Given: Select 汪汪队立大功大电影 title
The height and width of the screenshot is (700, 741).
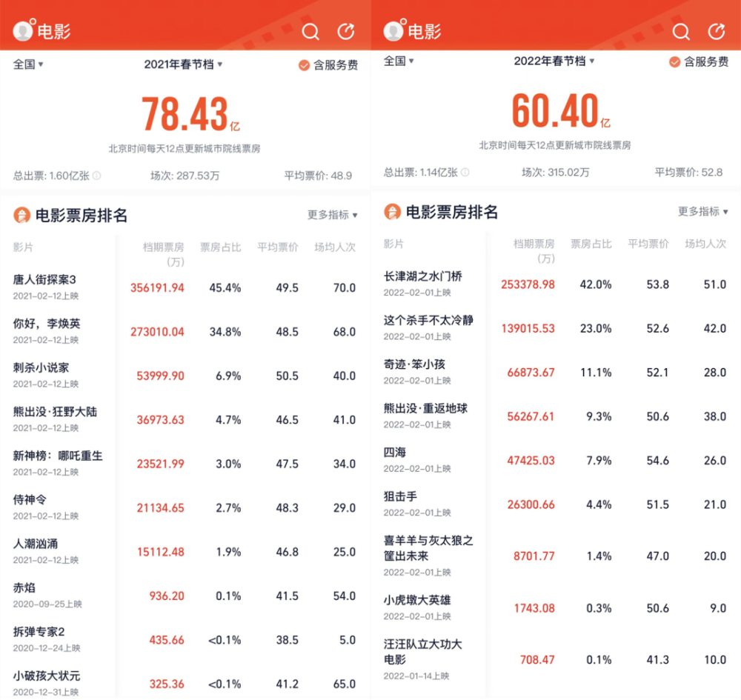Looking at the screenshot, I should (x=422, y=652).
